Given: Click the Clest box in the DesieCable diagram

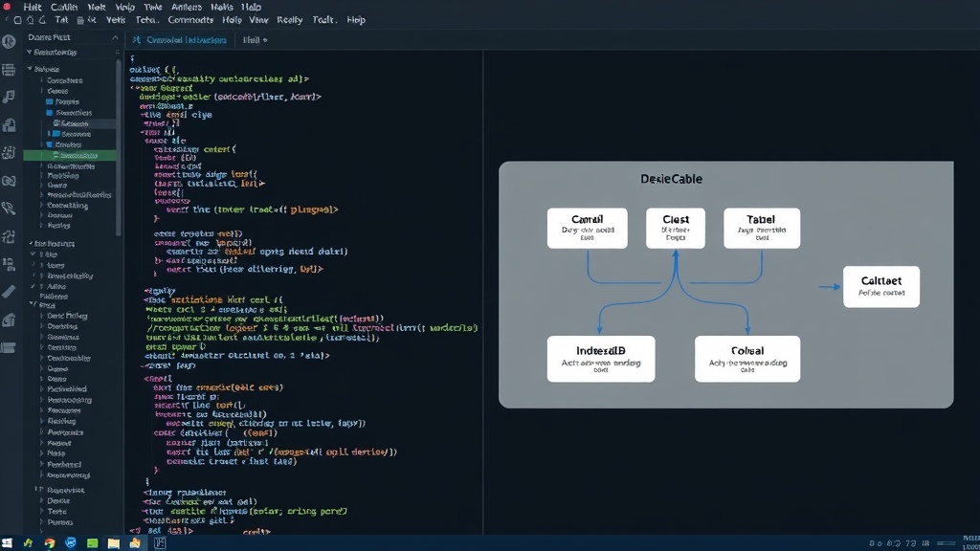Looking at the screenshot, I should tap(675, 228).
